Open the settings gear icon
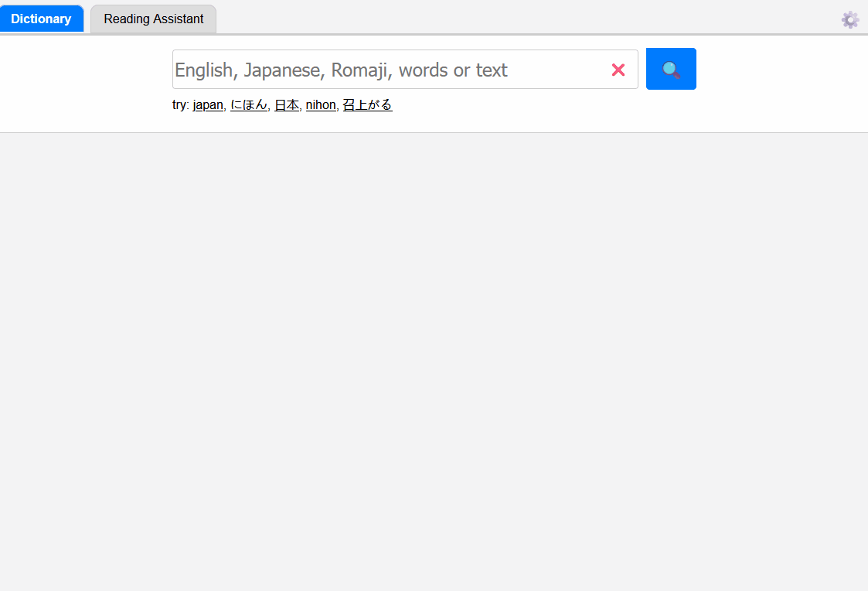868x591 pixels. pyautogui.click(x=849, y=20)
